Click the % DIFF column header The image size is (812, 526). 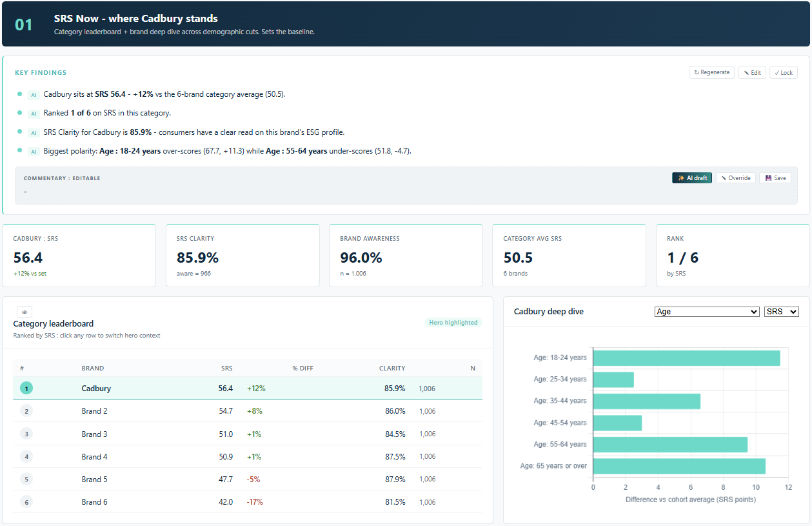(302, 368)
